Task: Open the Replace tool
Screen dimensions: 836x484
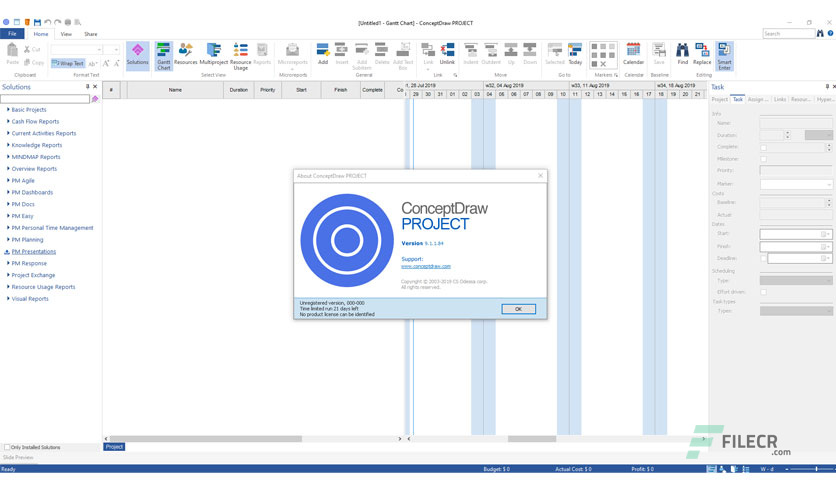Action: pyautogui.click(x=702, y=54)
